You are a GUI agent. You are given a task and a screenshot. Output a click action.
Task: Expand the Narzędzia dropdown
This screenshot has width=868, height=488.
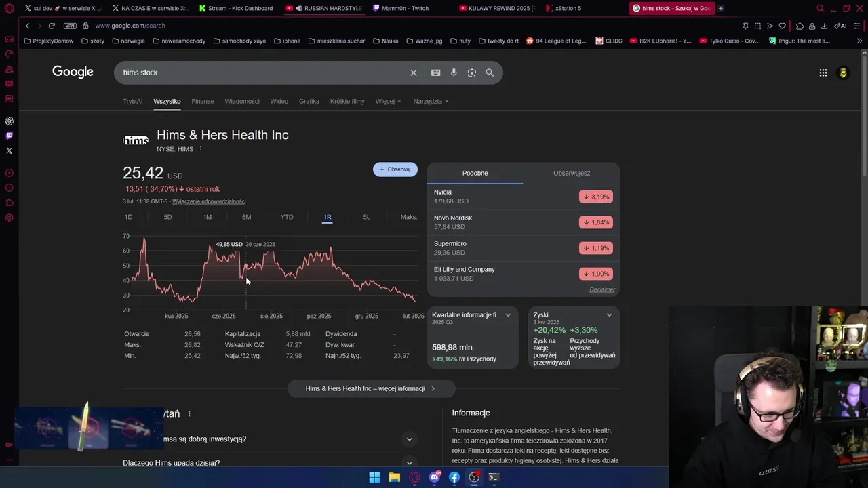tap(431, 101)
